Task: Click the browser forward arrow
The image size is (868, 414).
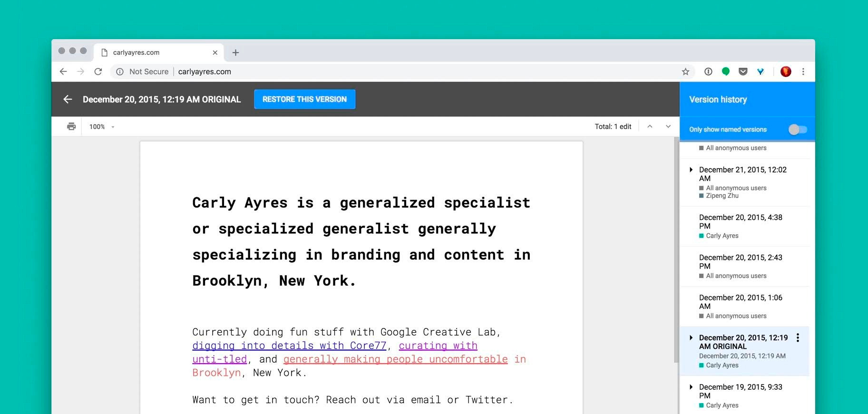Action: click(x=80, y=72)
